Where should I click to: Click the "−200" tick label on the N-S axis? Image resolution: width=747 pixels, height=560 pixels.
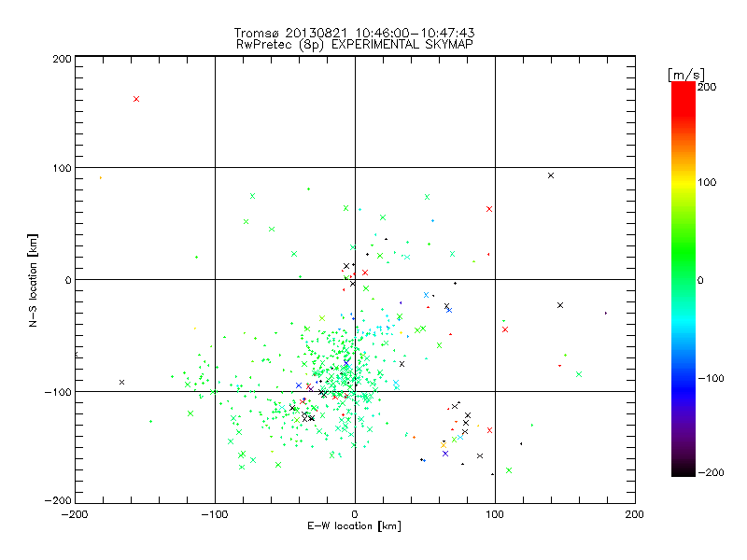58,500
